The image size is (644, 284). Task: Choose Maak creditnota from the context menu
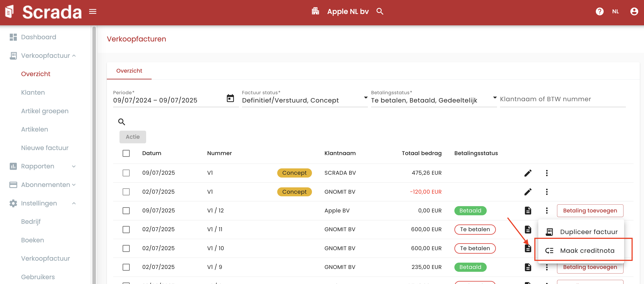pos(587,251)
